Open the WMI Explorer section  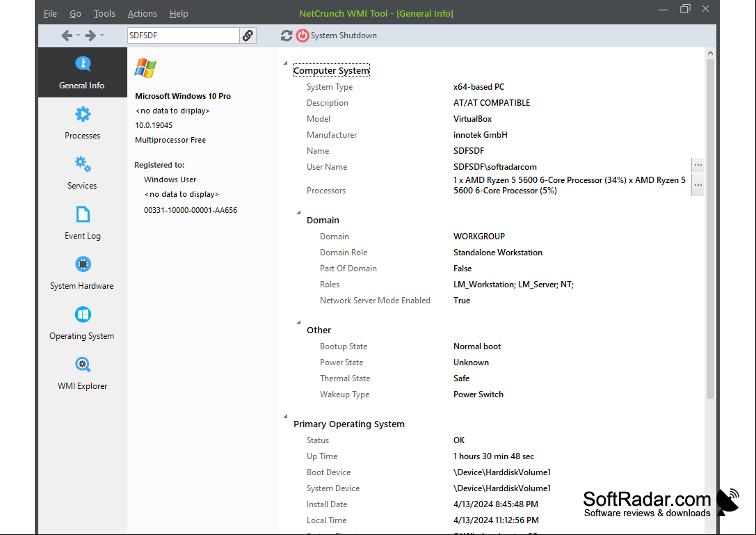[x=83, y=374]
